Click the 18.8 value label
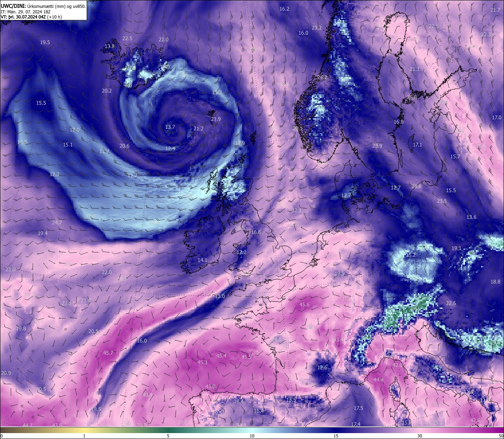The image size is (504, 439). (495, 282)
